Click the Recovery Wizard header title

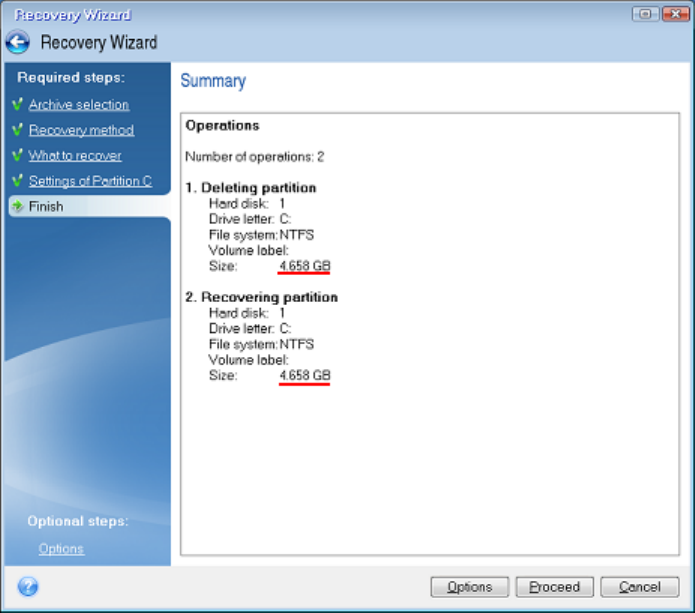coord(99,43)
